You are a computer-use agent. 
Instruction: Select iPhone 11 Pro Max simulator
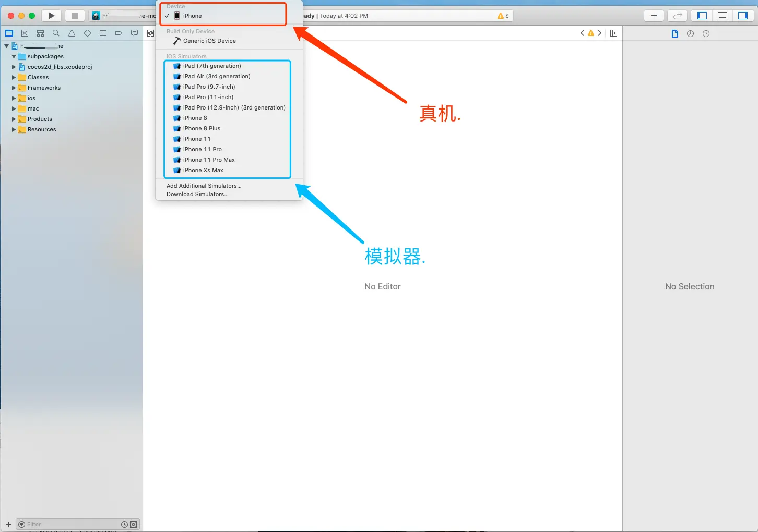coord(229,160)
